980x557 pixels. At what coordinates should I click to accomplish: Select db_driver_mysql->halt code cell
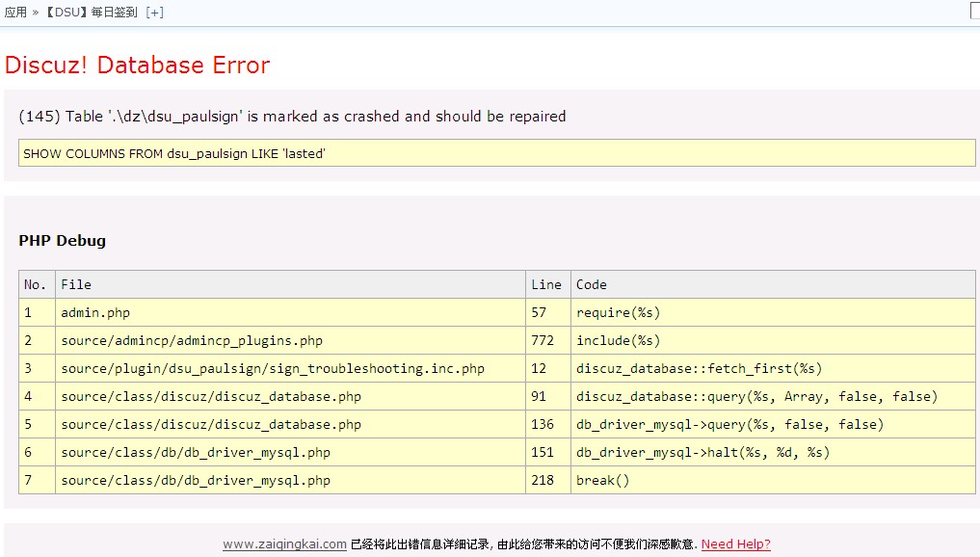773,452
